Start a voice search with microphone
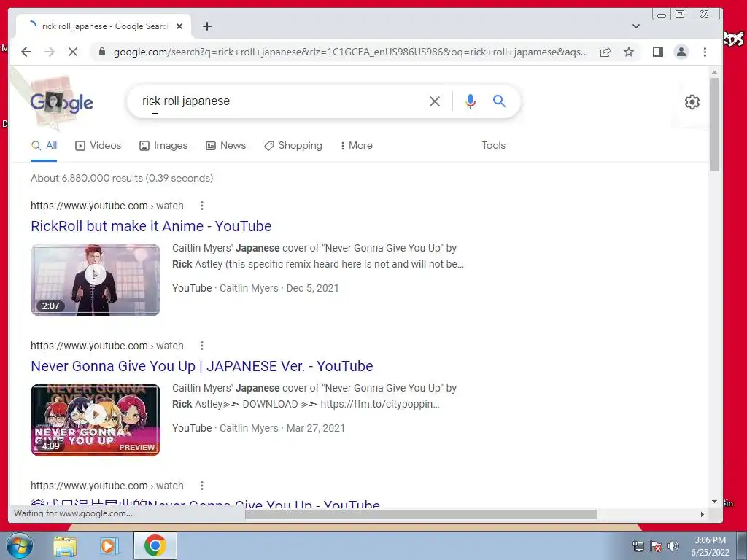This screenshot has height=560, width=747. pos(471,101)
